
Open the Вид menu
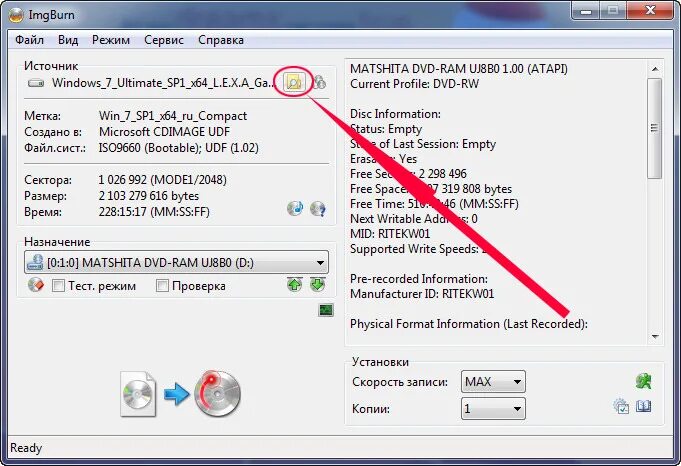[68, 40]
